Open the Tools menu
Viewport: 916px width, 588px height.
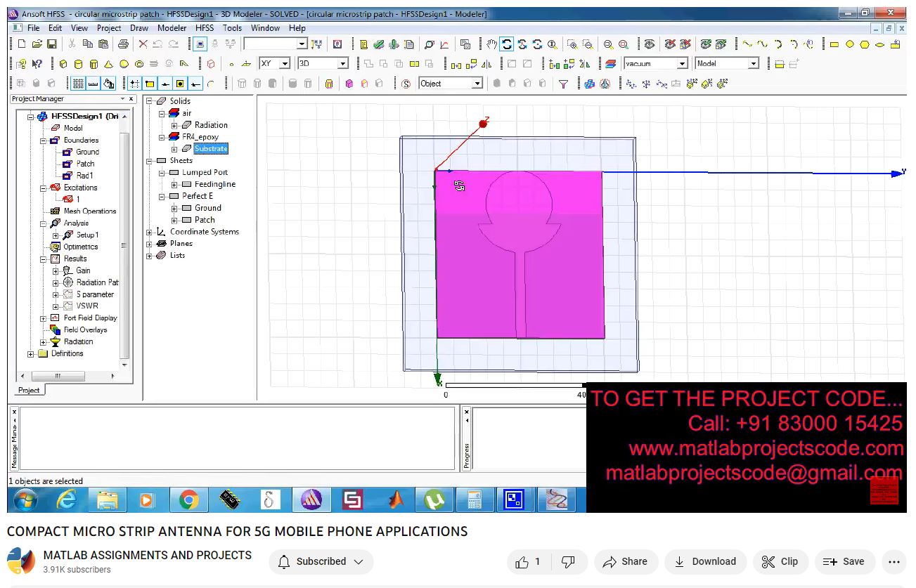click(232, 28)
